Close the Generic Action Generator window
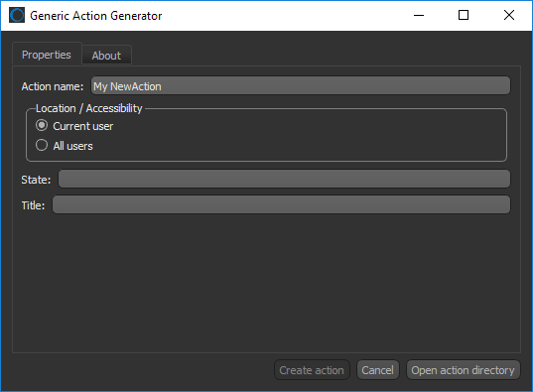The height and width of the screenshot is (392, 533). tap(509, 15)
